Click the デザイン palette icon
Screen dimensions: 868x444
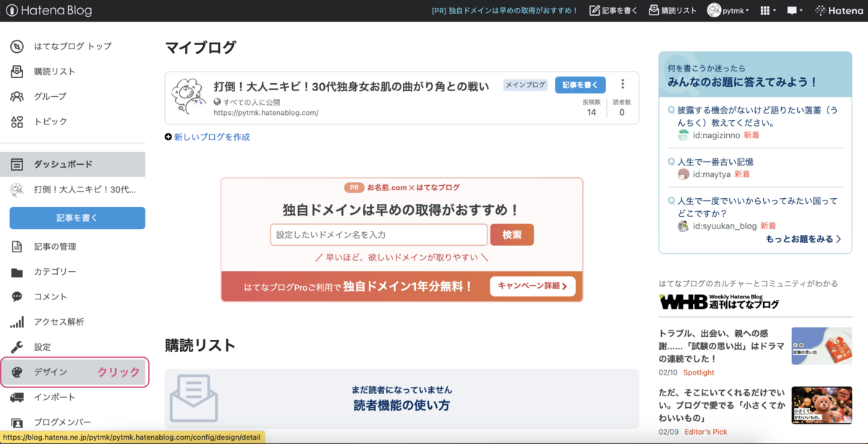pos(17,372)
